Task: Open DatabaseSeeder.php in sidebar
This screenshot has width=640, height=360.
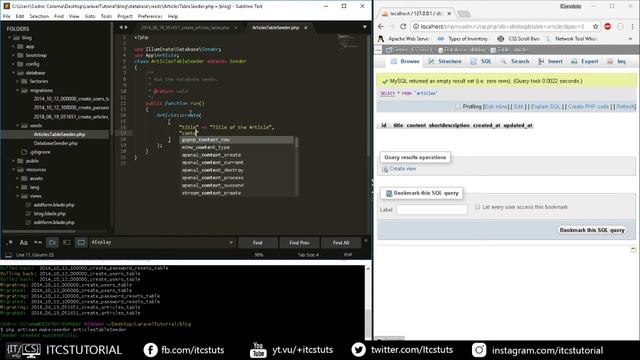Action: click(x=56, y=143)
